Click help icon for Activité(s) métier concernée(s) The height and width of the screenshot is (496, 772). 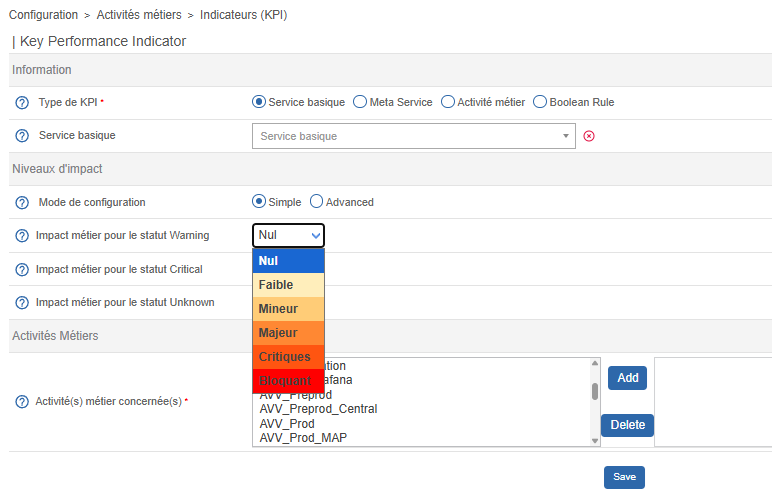coord(22,401)
